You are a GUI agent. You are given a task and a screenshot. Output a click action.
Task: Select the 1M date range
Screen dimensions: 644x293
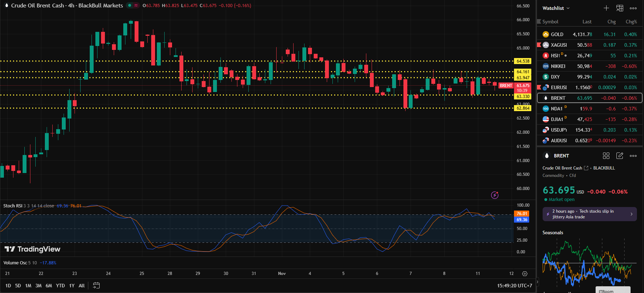point(28,286)
